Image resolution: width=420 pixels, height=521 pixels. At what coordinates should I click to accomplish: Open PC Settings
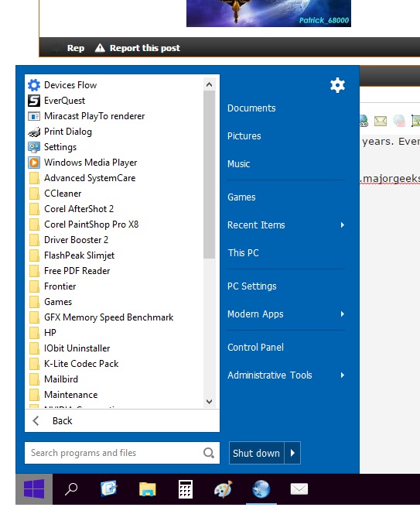coord(251,286)
